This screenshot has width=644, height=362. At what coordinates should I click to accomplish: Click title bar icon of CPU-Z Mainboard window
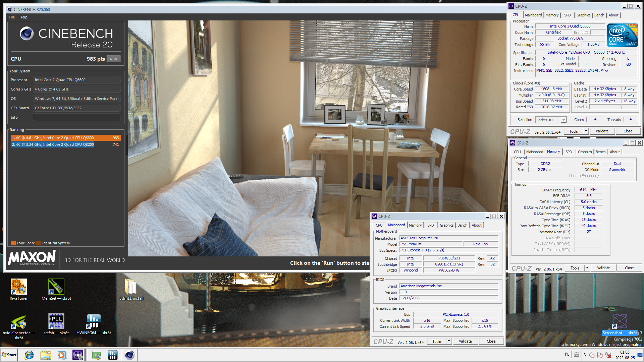point(374,216)
